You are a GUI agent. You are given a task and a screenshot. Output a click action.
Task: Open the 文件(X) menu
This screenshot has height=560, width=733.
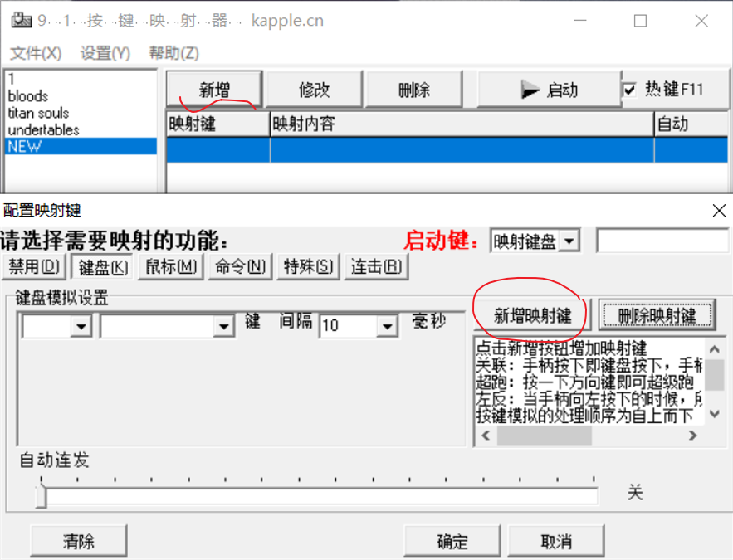[36, 53]
